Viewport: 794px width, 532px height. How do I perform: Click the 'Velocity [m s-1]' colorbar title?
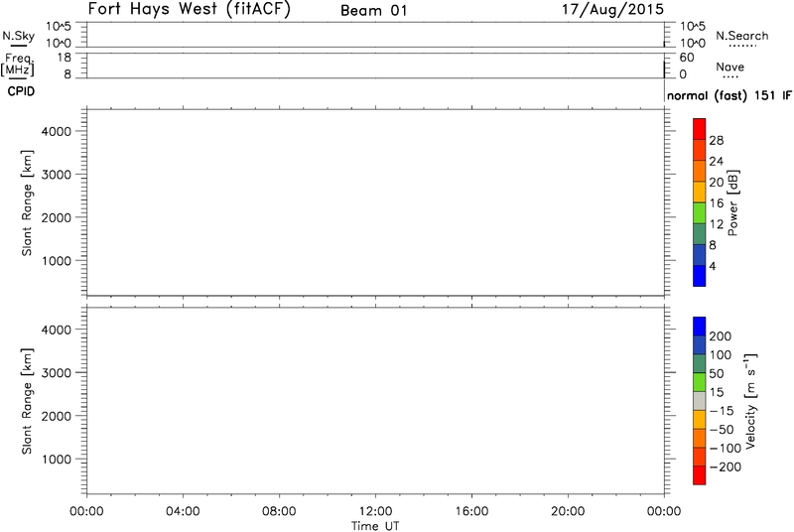coord(750,402)
